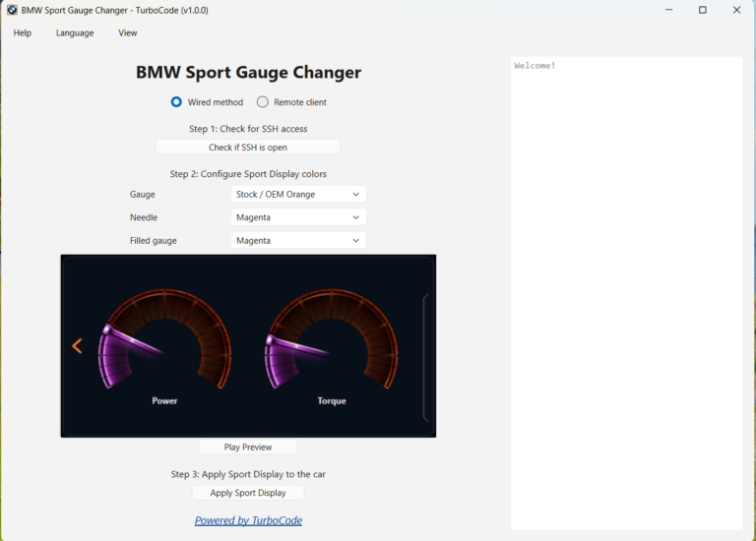Click the Power label under left gauge
This screenshot has width=756, height=541.
tap(165, 400)
